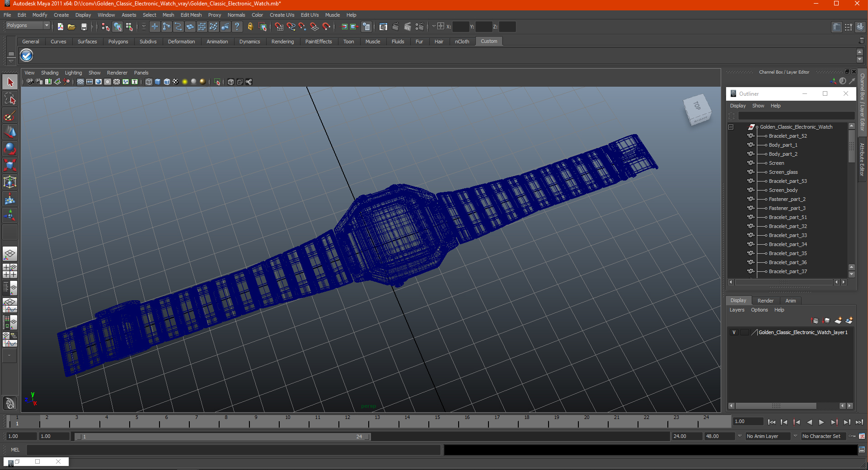This screenshot has height=470, width=868.
Task: Select the arrow Select tool in toolbox
Action: click(x=10, y=82)
